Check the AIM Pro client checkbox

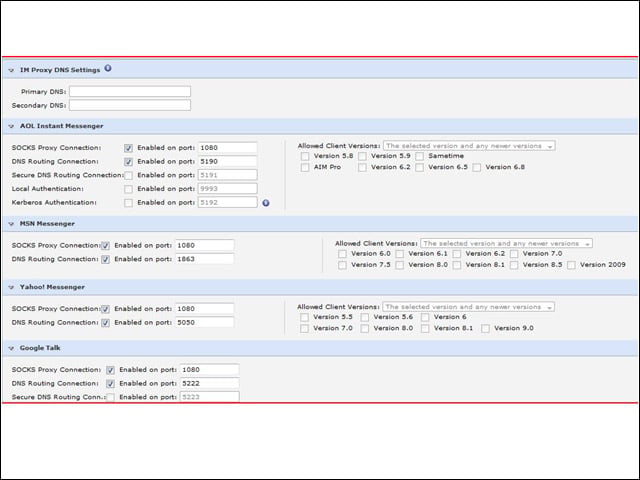tap(305, 167)
